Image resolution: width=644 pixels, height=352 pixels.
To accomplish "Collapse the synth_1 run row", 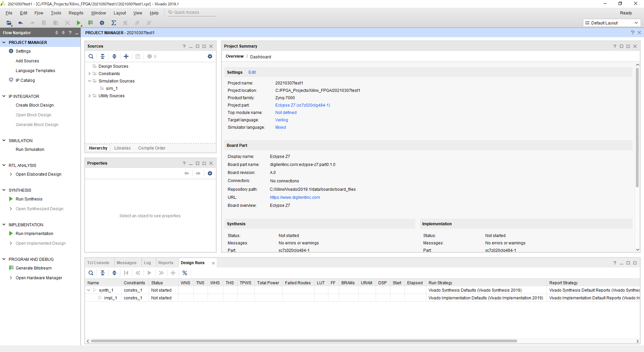I will pyautogui.click(x=89, y=290).
